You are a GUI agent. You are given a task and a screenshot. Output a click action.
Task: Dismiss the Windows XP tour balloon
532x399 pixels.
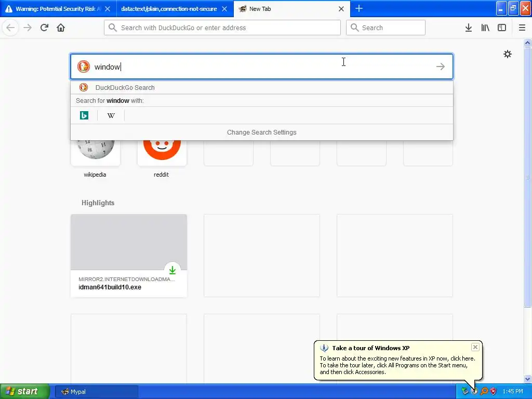tap(475, 347)
